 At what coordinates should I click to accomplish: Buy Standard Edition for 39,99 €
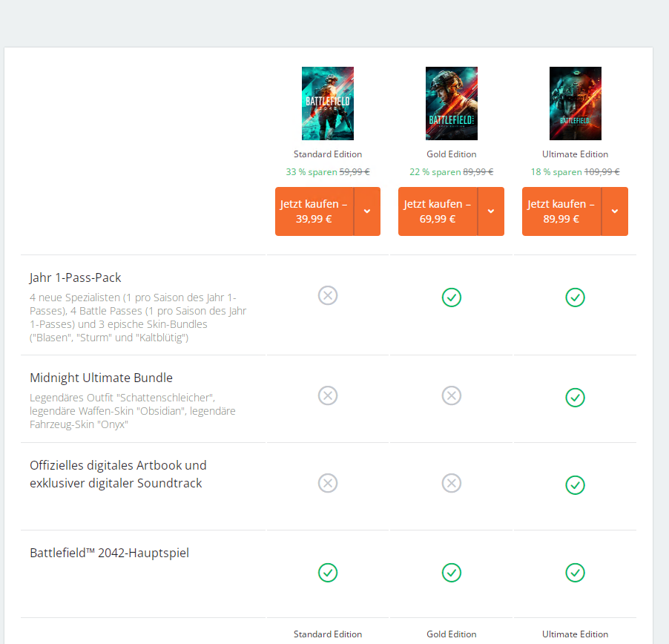tap(314, 211)
